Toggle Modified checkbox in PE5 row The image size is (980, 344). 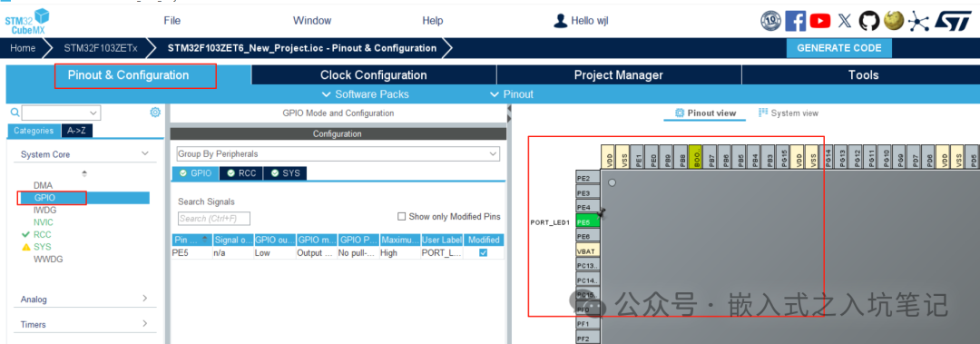pyautogui.click(x=483, y=252)
